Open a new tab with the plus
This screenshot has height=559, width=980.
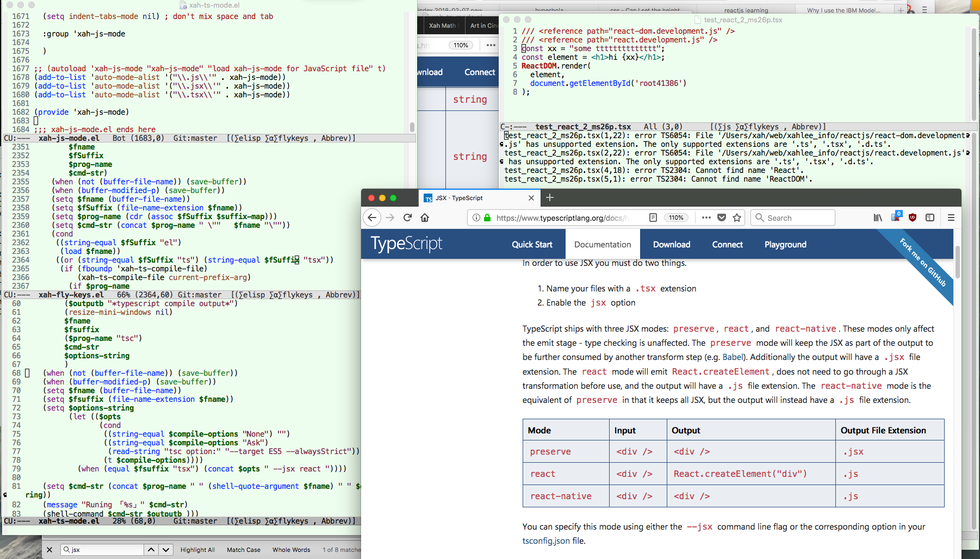[x=550, y=197]
